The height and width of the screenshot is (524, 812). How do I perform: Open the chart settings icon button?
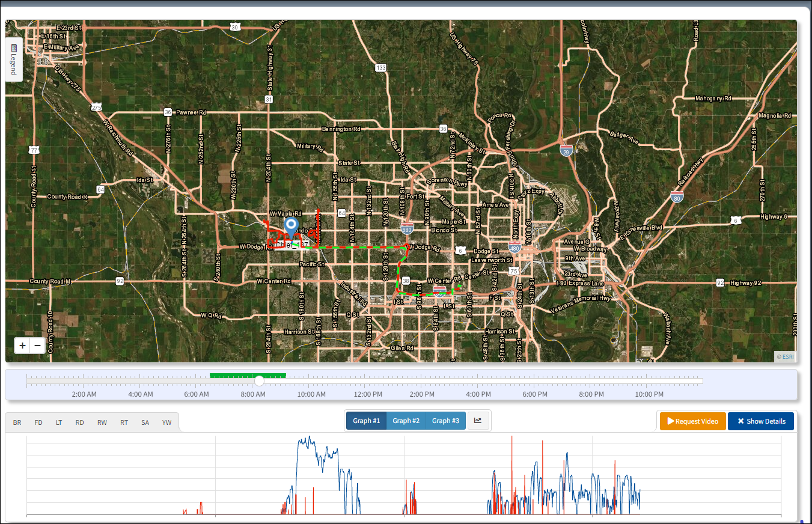478,421
